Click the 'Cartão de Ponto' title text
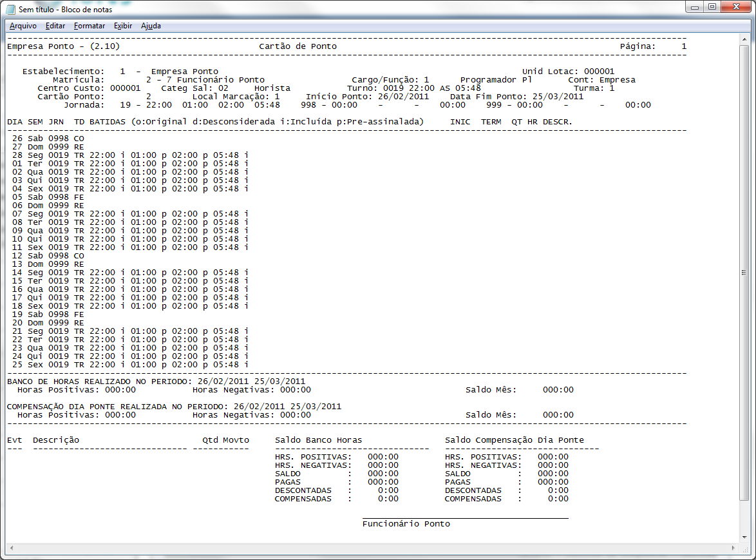Image resolution: width=756 pixels, height=560 pixels. click(298, 46)
